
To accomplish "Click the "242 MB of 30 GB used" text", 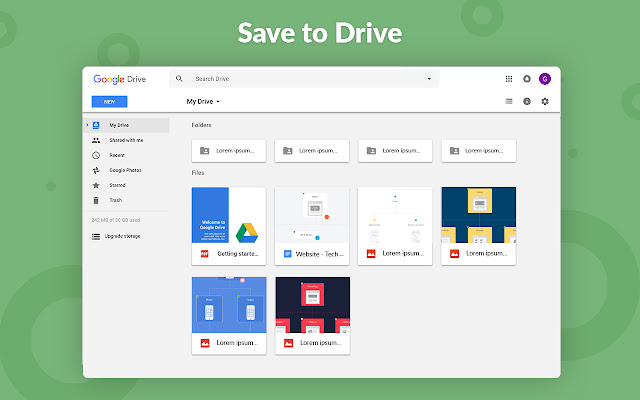I will click(116, 220).
